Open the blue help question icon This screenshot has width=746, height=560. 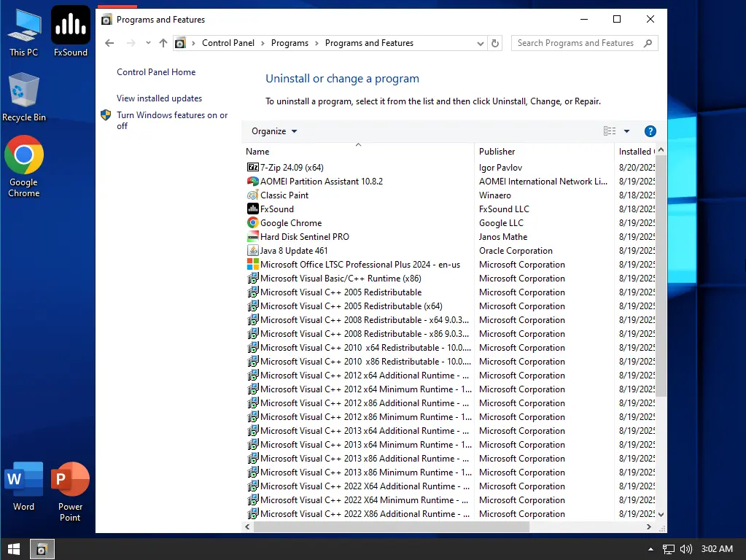pyautogui.click(x=650, y=131)
